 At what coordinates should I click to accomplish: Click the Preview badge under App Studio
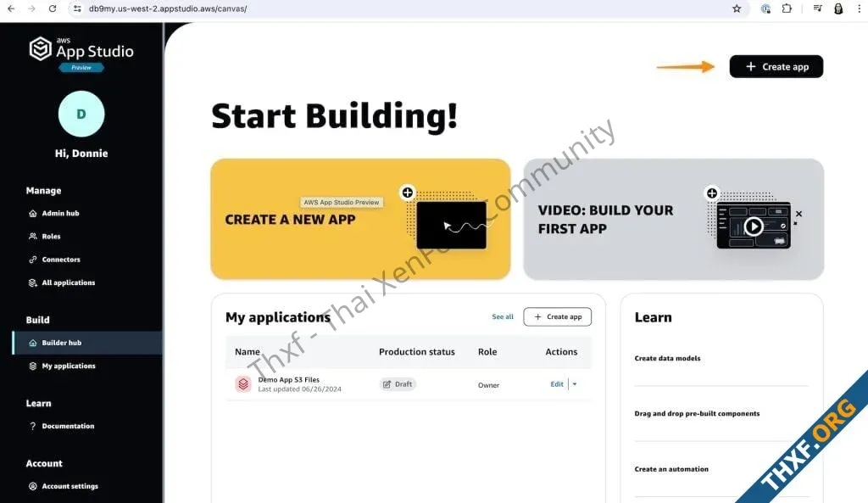coord(81,68)
